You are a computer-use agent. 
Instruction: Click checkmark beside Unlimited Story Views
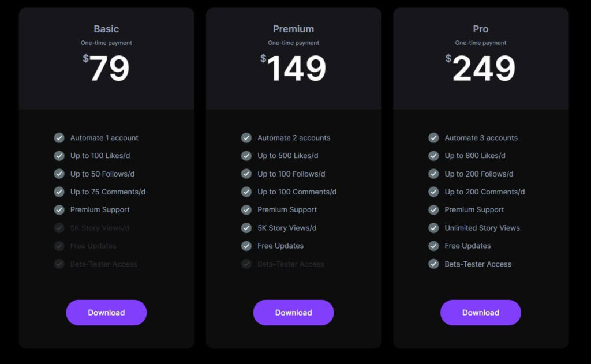tap(433, 228)
